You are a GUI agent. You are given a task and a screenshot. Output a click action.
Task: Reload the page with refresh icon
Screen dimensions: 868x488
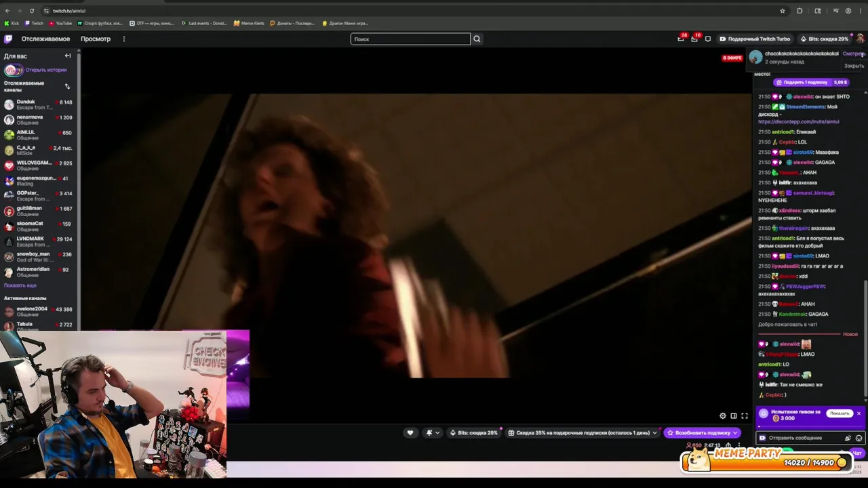click(x=32, y=11)
